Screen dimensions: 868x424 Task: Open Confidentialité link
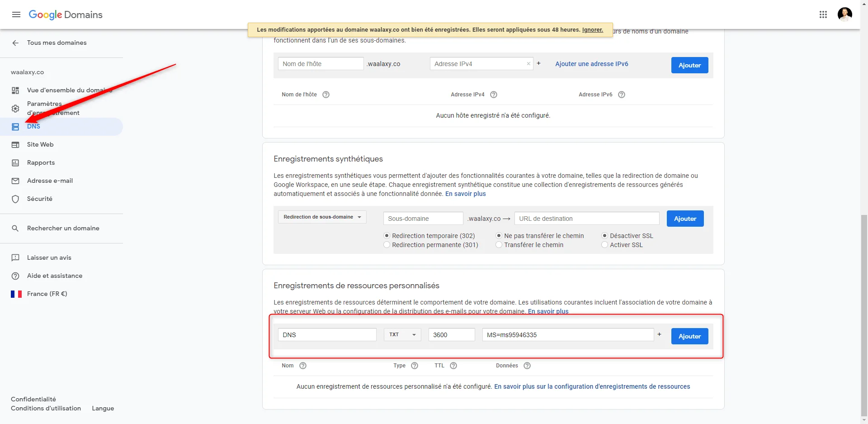click(x=33, y=400)
